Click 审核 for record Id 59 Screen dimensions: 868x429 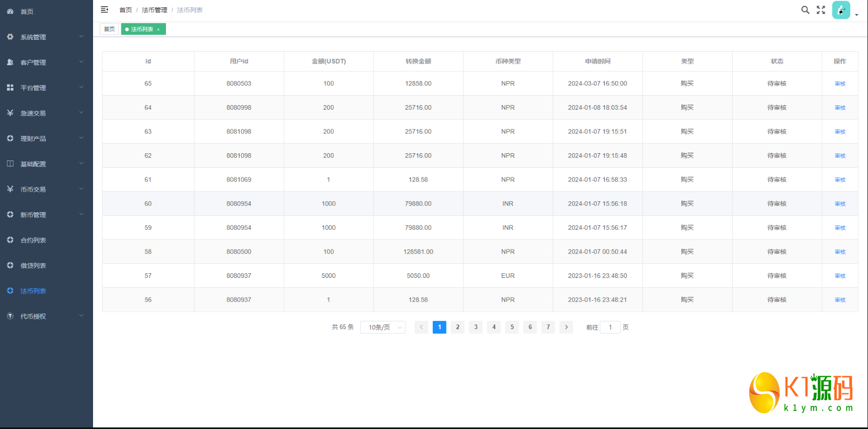click(x=840, y=228)
